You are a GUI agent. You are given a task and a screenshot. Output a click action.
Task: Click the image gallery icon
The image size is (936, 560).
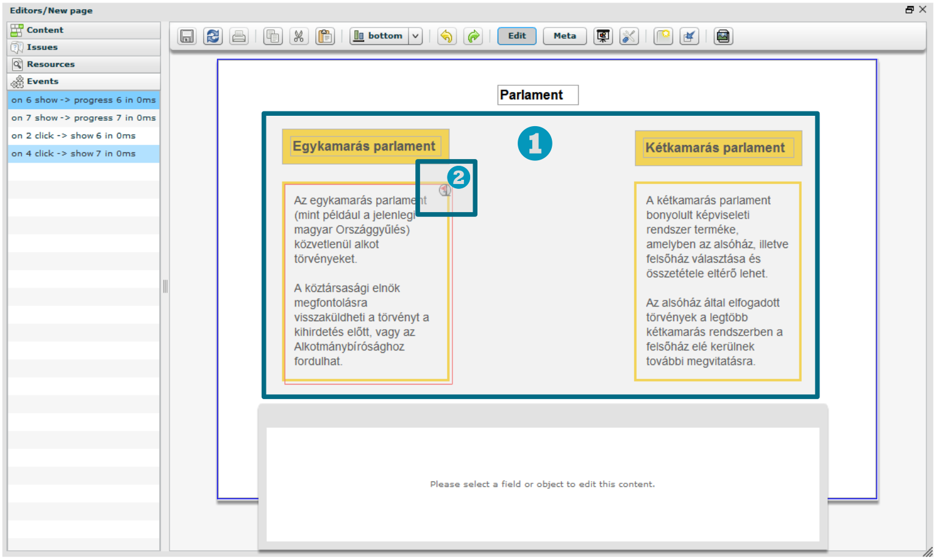(x=723, y=37)
